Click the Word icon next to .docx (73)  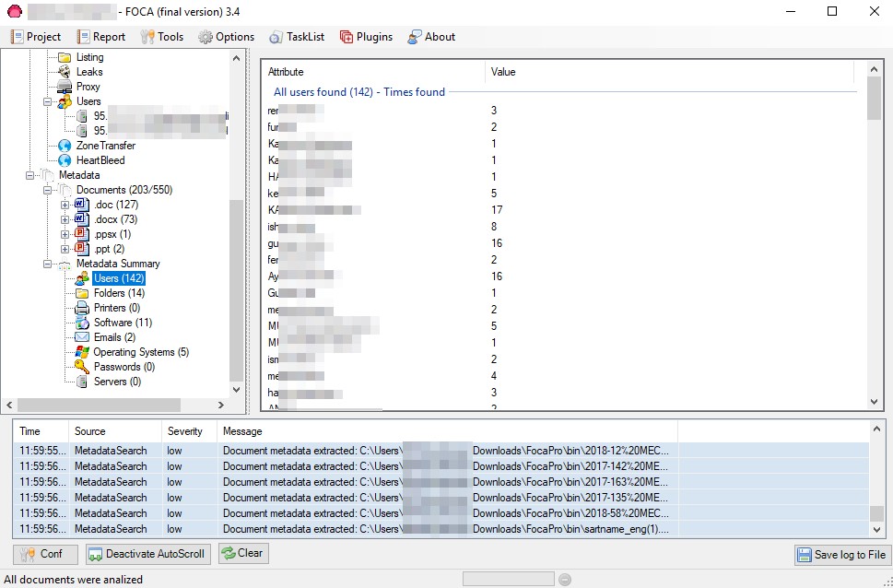82,219
